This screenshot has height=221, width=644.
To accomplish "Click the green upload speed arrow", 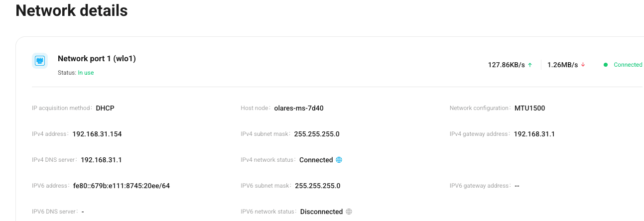I will (x=530, y=65).
